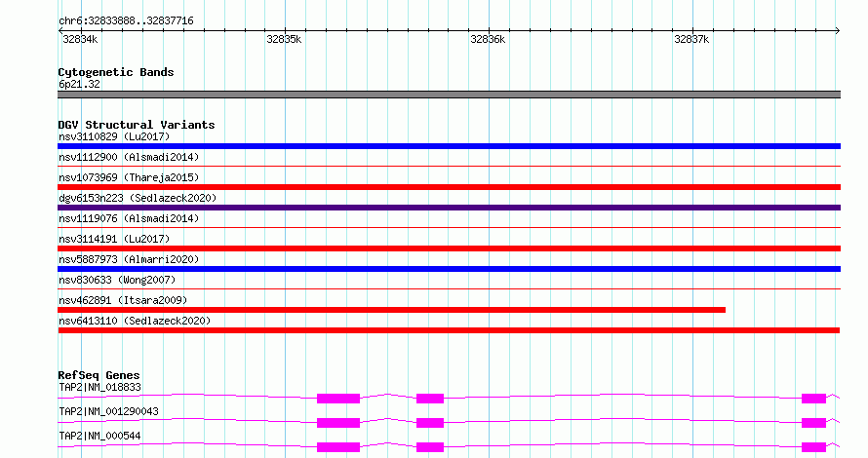Click the thin red line of nsv1112900
Viewport: 868px width, 458px height.
449,166
